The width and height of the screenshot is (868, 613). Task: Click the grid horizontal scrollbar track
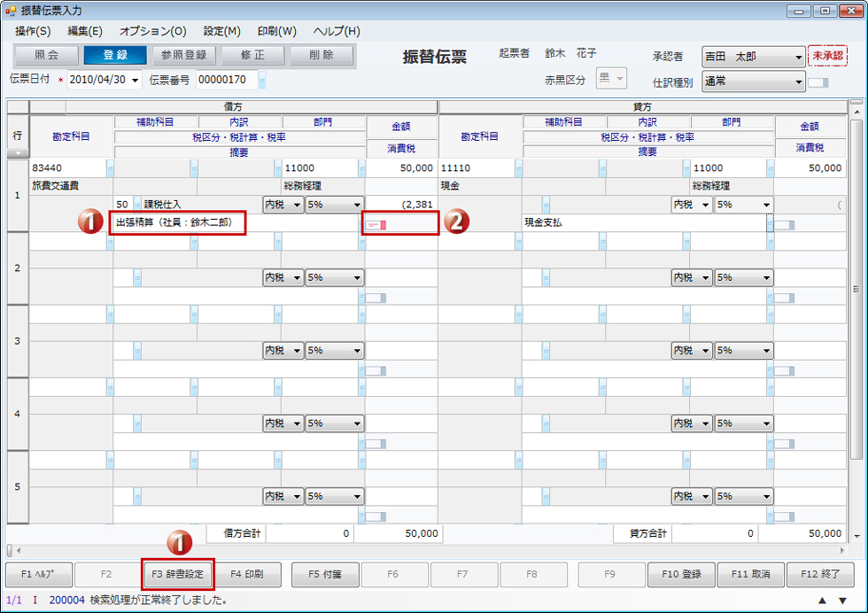click(429, 550)
